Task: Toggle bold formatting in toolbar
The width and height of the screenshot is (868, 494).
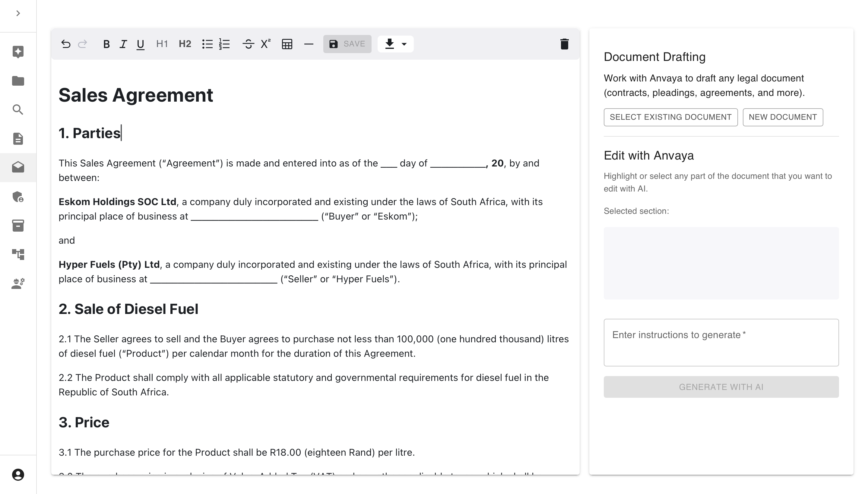Action: tap(106, 44)
